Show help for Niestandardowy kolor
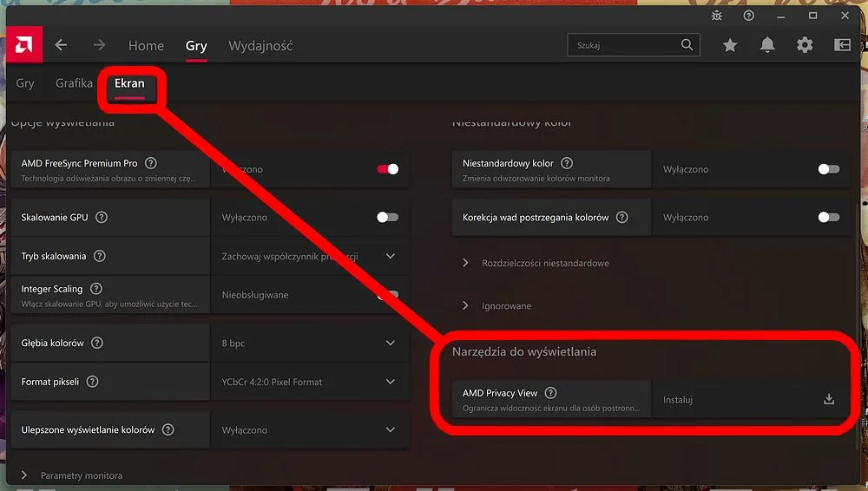 click(x=567, y=163)
